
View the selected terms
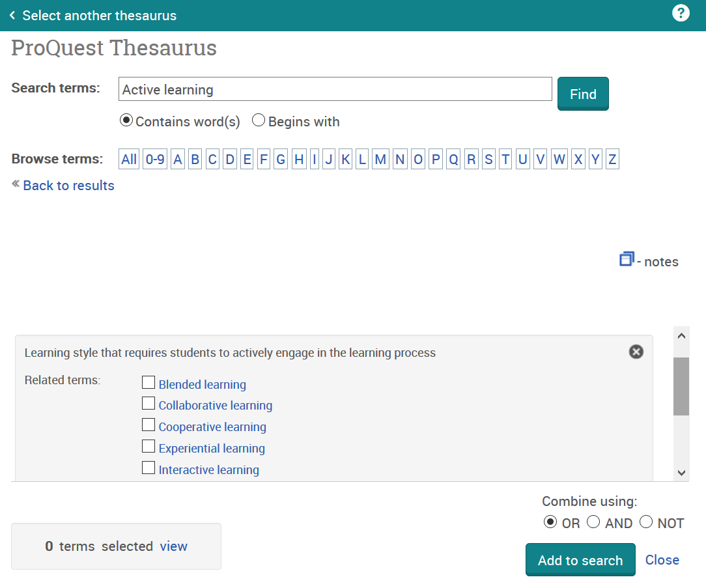pyautogui.click(x=173, y=546)
